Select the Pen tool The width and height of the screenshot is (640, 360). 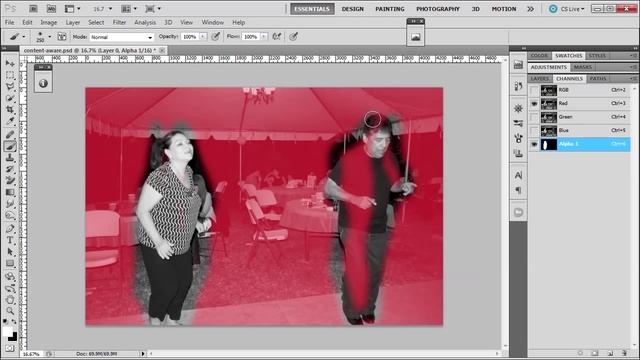click(10, 229)
